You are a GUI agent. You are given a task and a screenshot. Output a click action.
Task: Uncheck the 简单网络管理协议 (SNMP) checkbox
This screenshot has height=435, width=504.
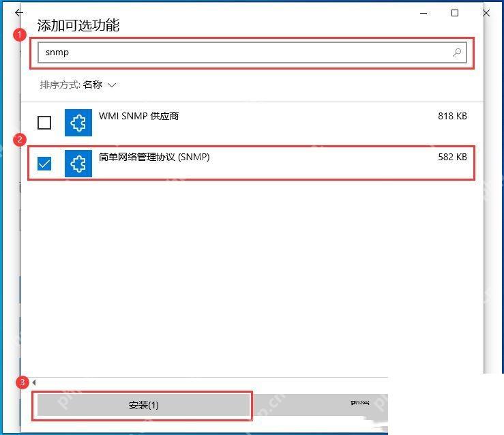click(x=44, y=163)
